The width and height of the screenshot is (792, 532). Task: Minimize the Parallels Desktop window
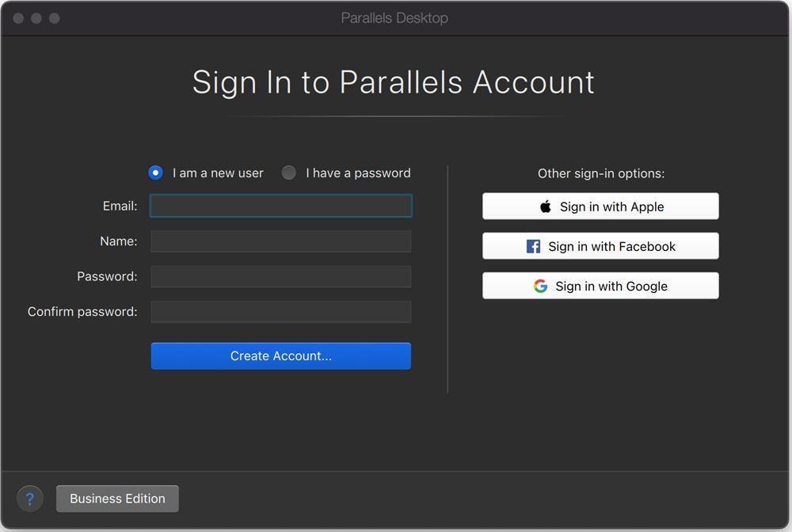36,17
